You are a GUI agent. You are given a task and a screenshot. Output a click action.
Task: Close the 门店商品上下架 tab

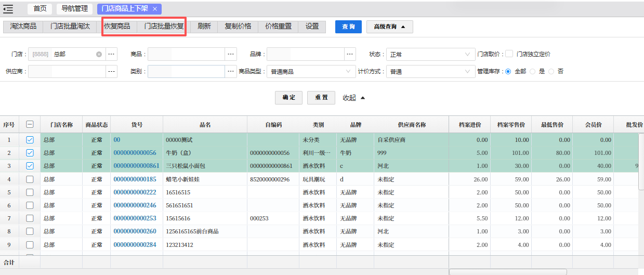point(155,9)
